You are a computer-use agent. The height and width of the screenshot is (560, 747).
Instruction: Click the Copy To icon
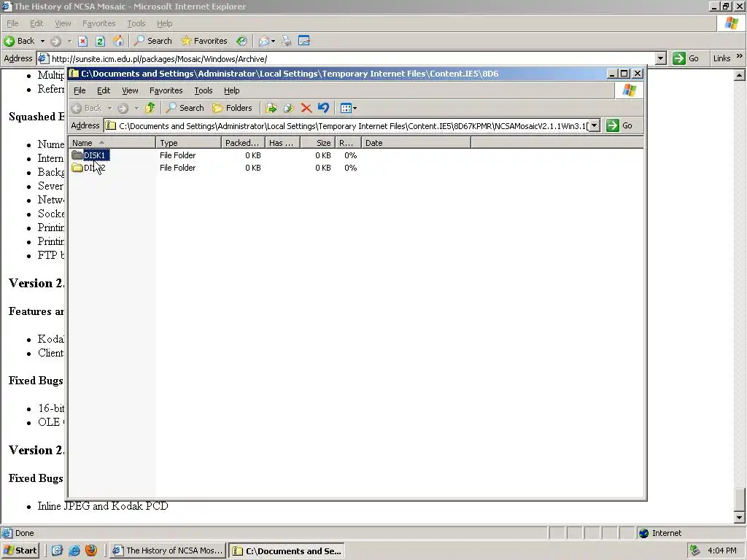coord(289,108)
